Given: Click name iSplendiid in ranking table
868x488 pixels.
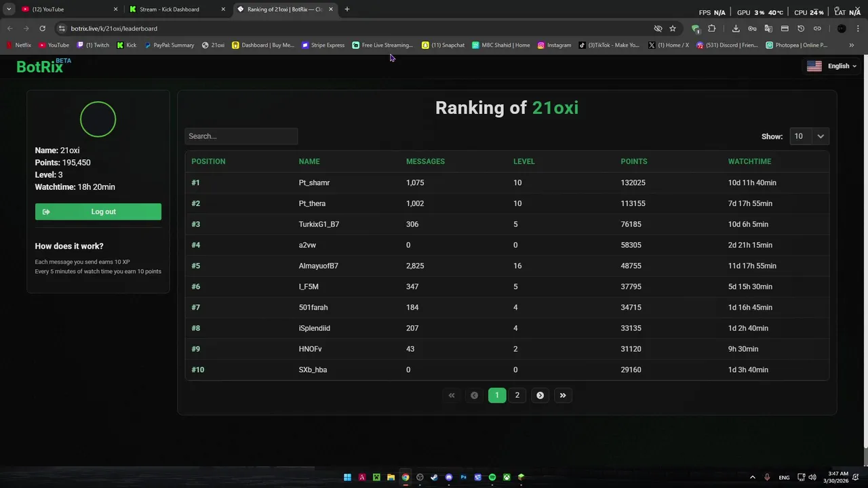Looking at the screenshot, I should (x=315, y=328).
